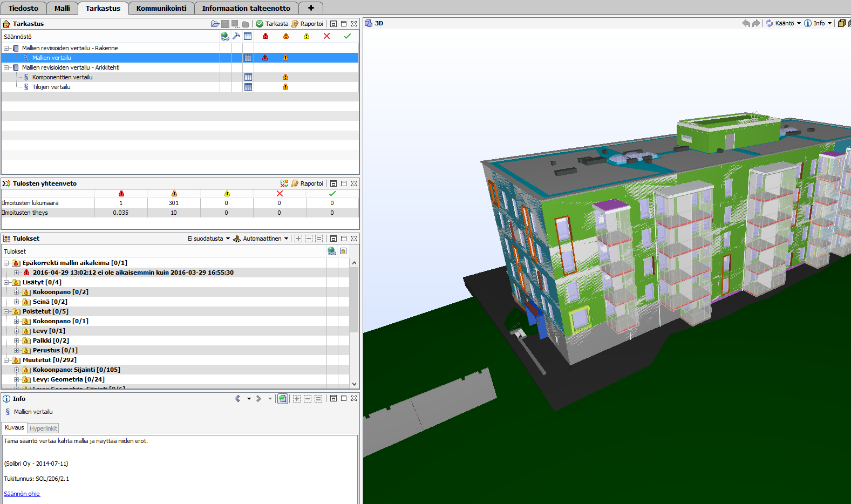Click the 3D view forward navigation arrow
851x504 pixels.
(x=756, y=23)
